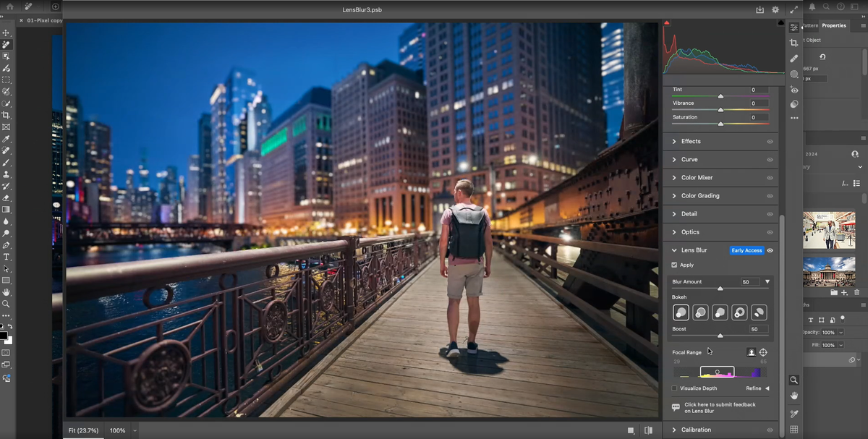Switch to the Properties tab
This screenshot has width=868, height=439.
click(833, 25)
